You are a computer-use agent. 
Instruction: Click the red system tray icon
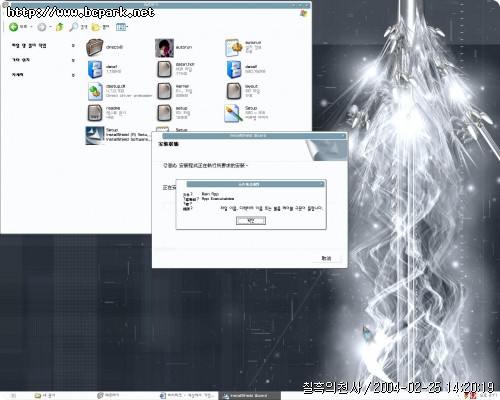tap(473, 396)
